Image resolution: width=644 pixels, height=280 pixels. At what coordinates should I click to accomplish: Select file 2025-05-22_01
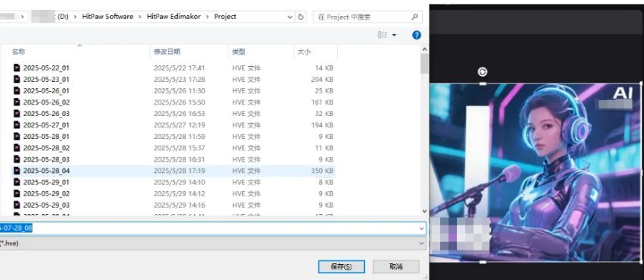click(x=46, y=68)
